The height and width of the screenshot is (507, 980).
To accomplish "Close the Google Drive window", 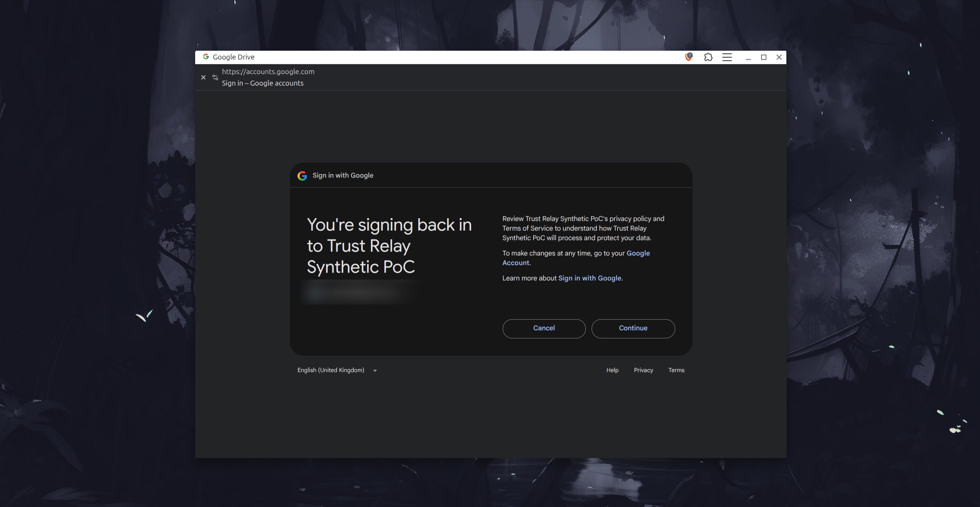I will pyautogui.click(x=779, y=57).
